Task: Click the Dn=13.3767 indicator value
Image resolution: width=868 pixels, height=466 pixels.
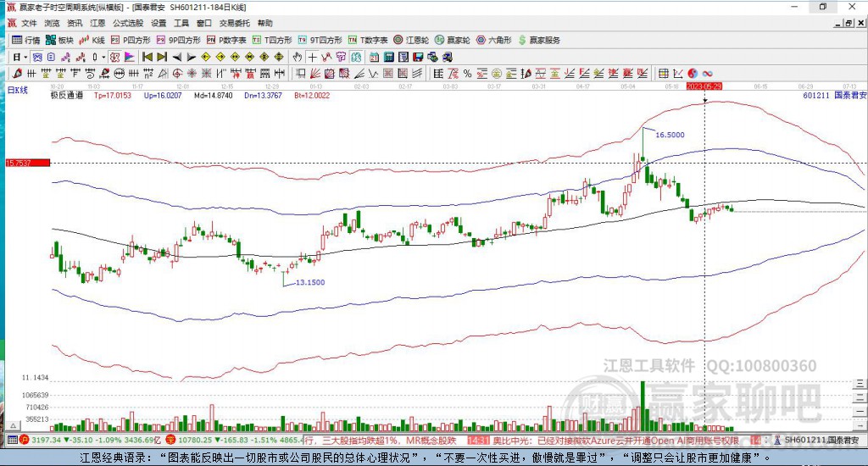Action: 263,96
